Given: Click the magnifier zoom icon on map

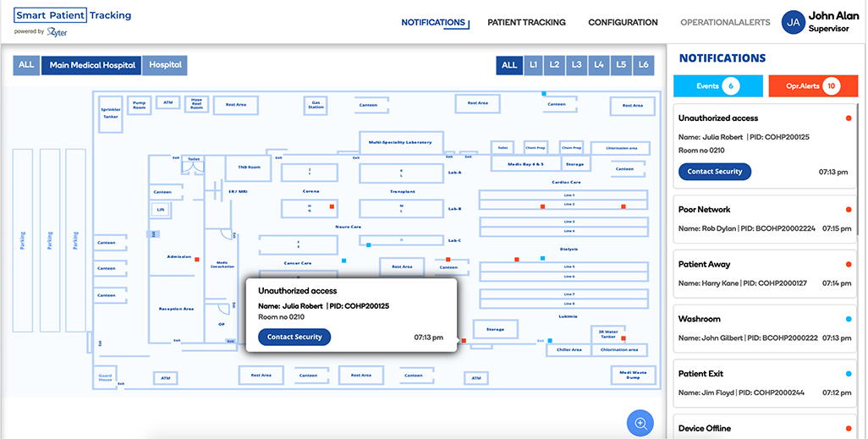Looking at the screenshot, I should (x=640, y=423).
